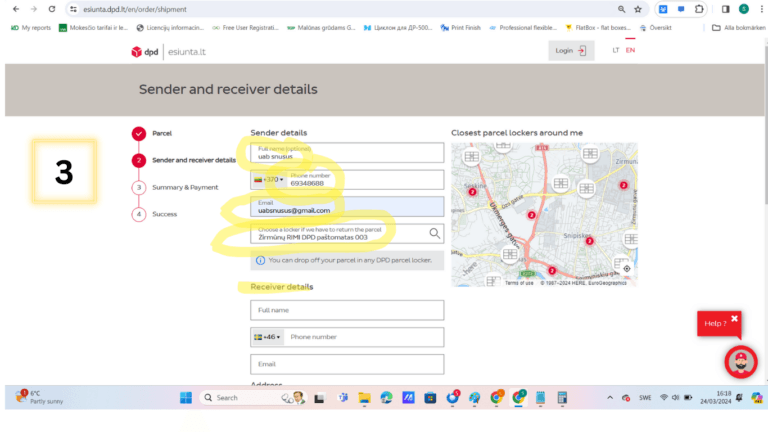Reload the page in the browser
The image size is (768, 432).
pos(51,9)
